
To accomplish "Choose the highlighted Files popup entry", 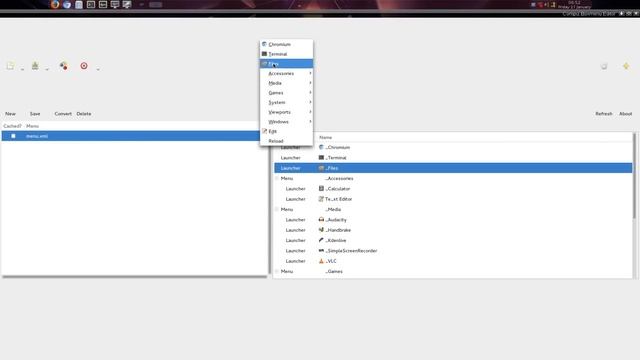I will pyautogui.click(x=287, y=64).
